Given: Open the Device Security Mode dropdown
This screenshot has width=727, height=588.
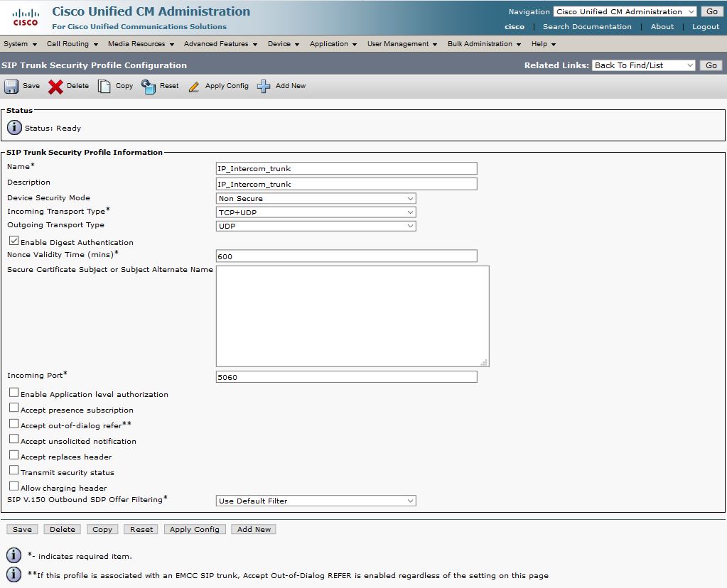Looking at the screenshot, I should 316,199.
